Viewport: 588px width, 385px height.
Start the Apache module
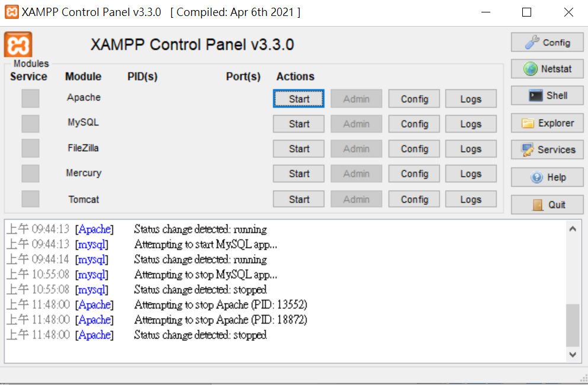pos(298,99)
